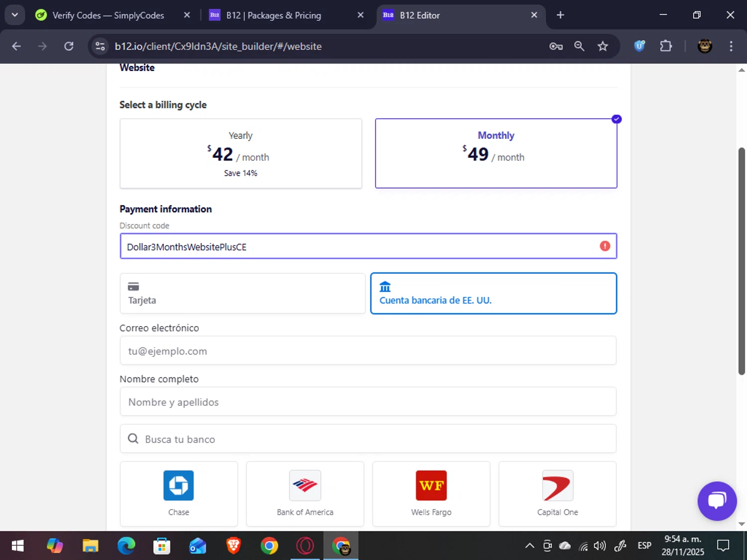This screenshot has height=560, width=747.
Task: Open the Windows Start menu
Action: [x=17, y=546]
